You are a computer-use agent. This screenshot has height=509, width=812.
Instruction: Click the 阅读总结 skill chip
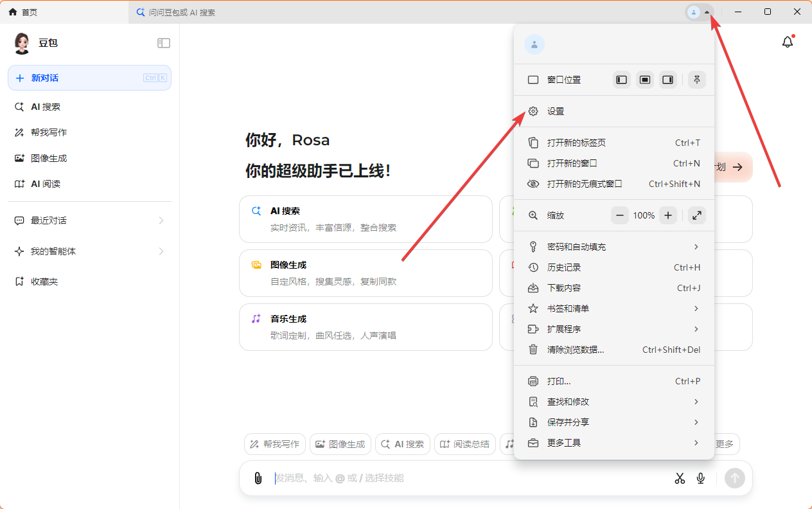coord(465,444)
